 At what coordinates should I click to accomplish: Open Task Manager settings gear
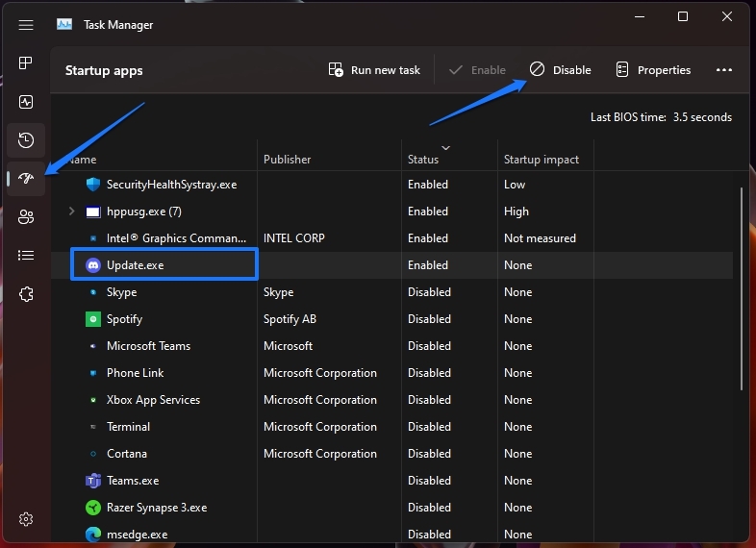tap(26, 519)
